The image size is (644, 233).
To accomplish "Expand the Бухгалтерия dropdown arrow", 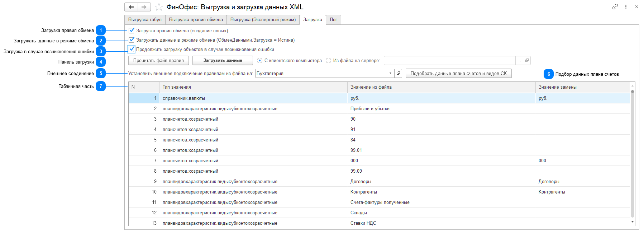I will (x=390, y=73).
